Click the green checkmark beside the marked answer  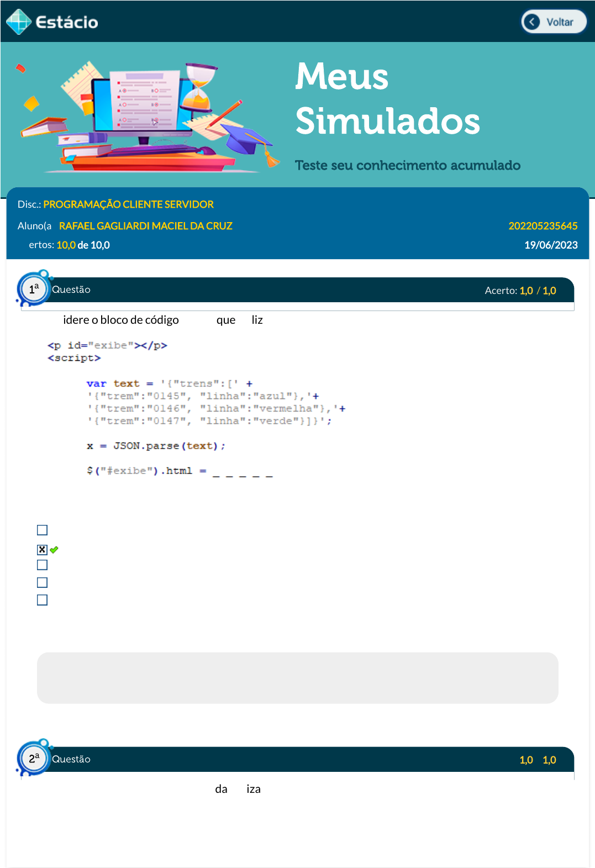54,550
